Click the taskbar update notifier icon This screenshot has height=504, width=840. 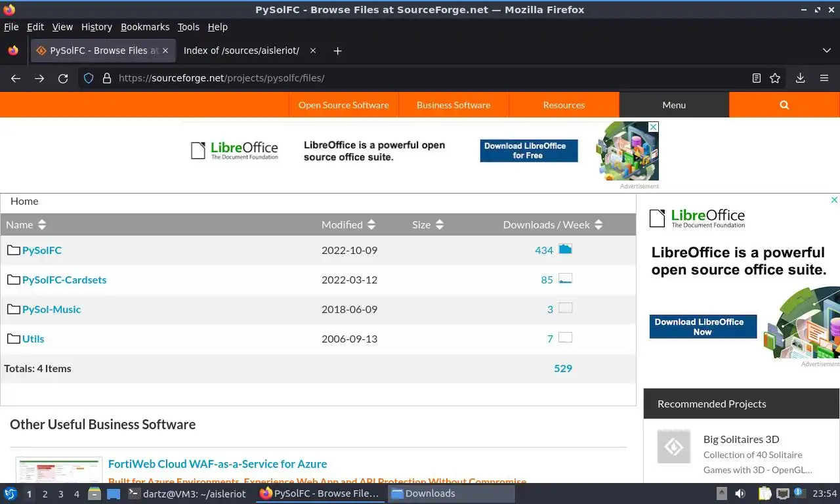(x=799, y=493)
